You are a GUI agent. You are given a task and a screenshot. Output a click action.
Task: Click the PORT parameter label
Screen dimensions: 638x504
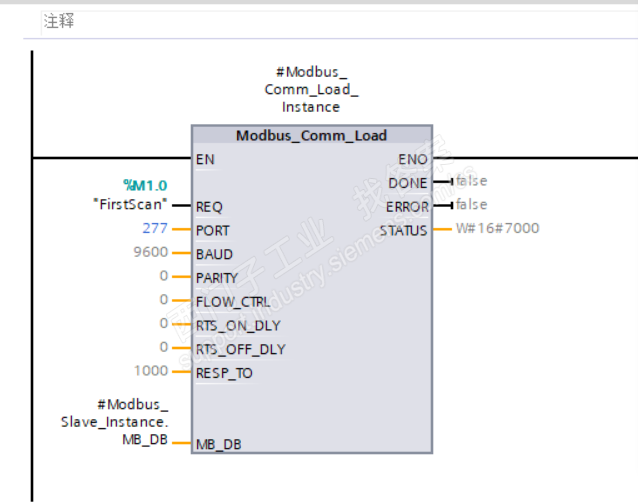(212, 231)
